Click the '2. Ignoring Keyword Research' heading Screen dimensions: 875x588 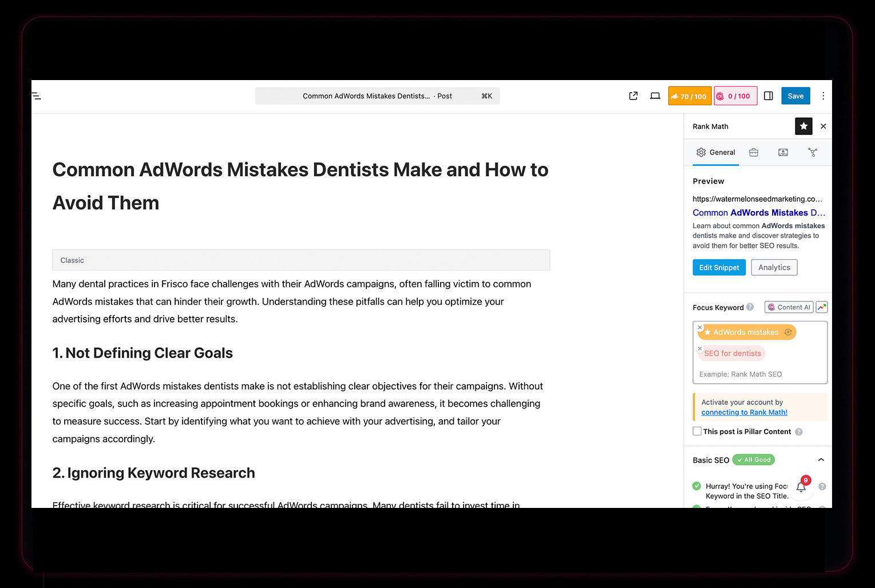point(154,473)
